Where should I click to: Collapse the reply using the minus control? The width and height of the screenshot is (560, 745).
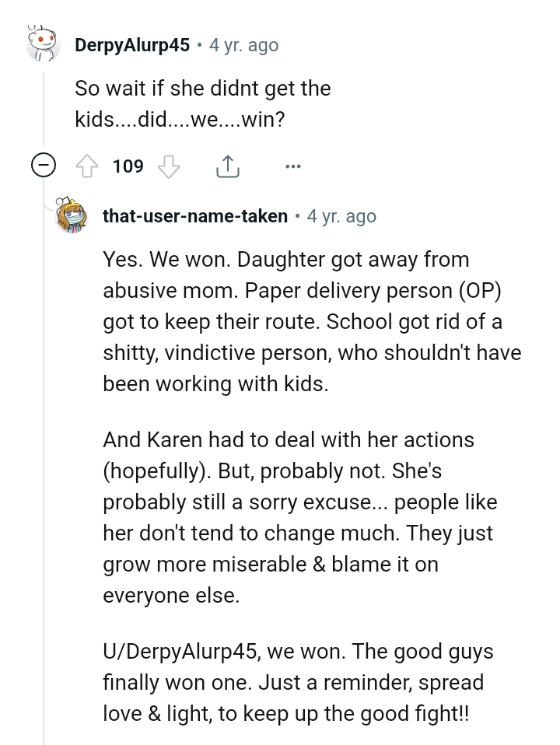tap(44, 165)
